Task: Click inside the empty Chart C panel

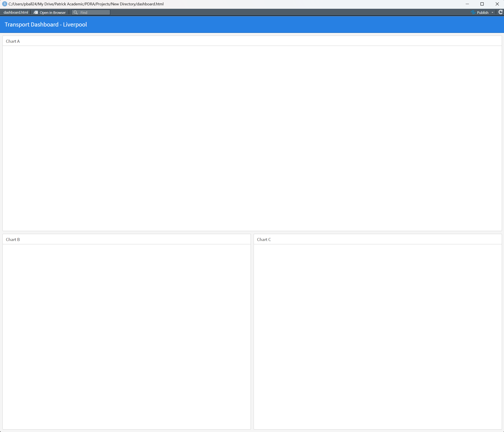Action: 378,336
